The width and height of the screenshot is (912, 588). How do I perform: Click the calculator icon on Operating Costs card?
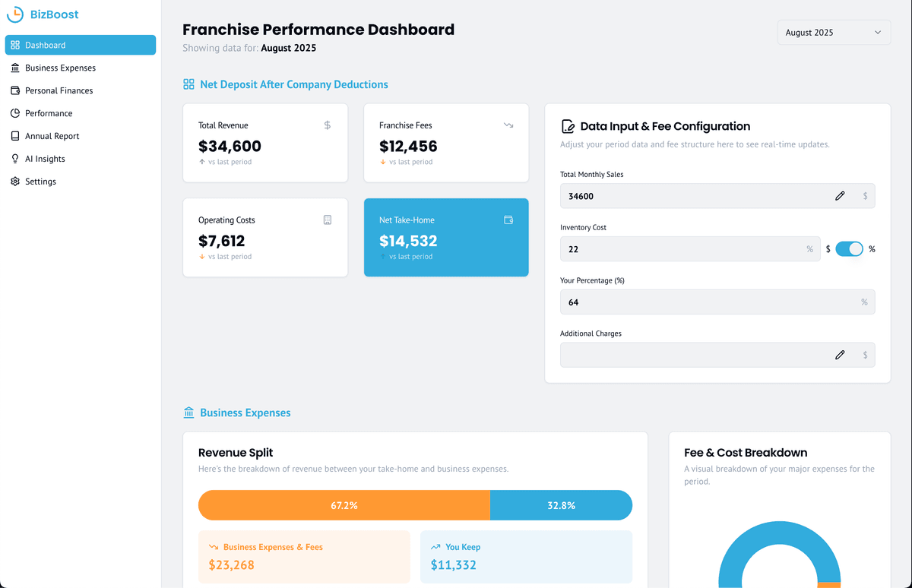[328, 220]
